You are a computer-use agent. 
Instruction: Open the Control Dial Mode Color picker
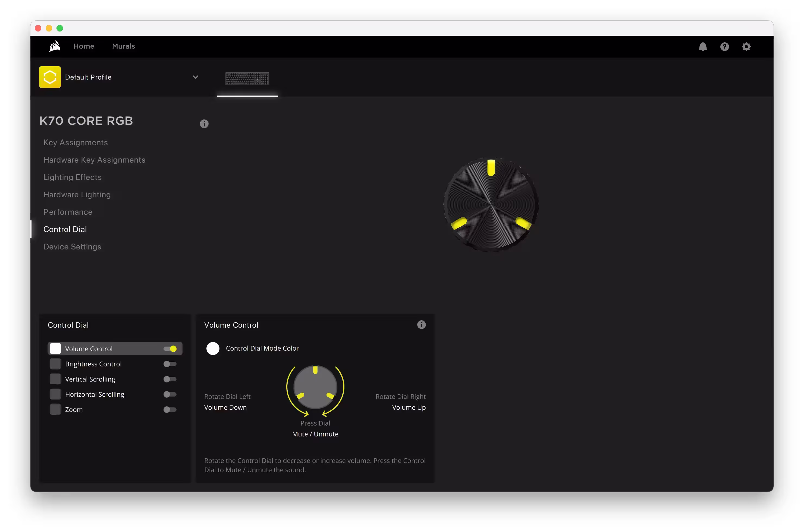pyautogui.click(x=213, y=349)
